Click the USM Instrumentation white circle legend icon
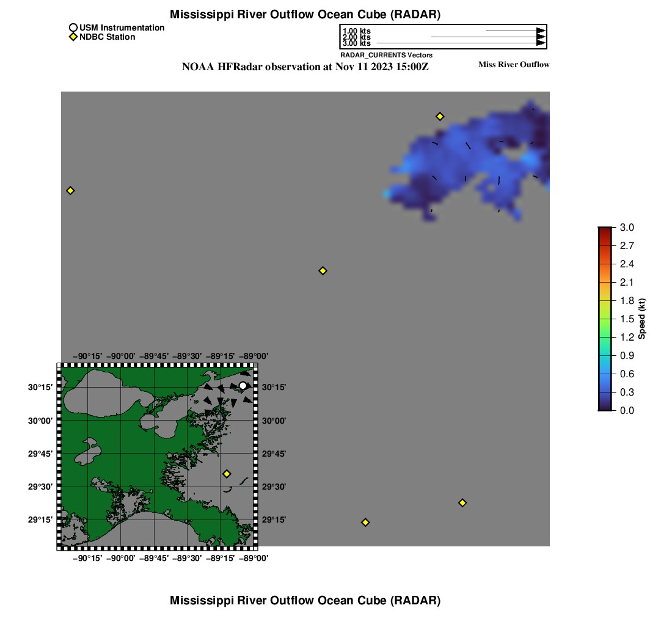Screen dimensions: 672x641 tap(73, 28)
